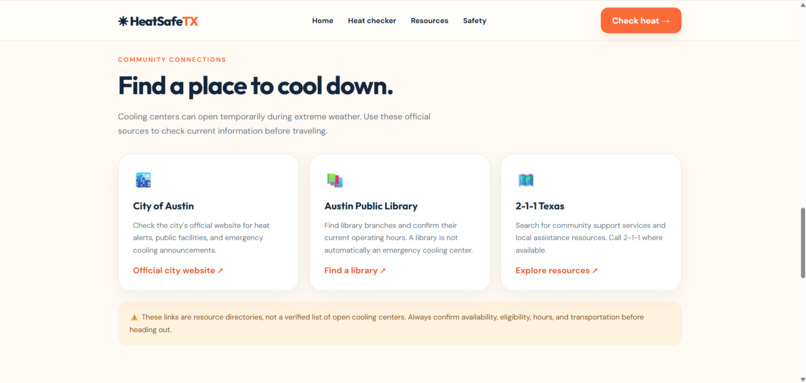Image resolution: width=806 pixels, height=383 pixels.
Task: Click the 'Cooling centers can open temporarily' paragraph
Action: [x=274, y=124]
